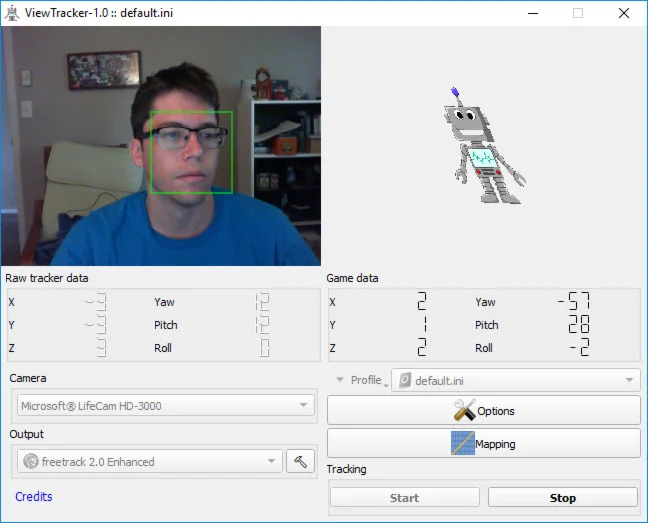Click the Output section label
This screenshot has width=648, height=523.
click(26, 434)
